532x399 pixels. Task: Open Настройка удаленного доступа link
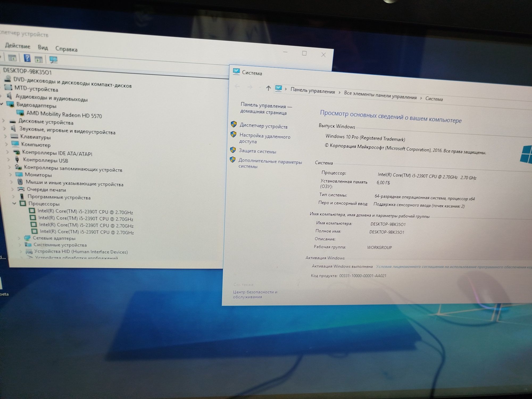264,139
